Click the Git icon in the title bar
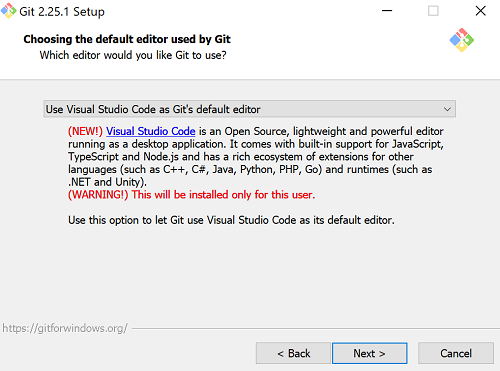 point(8,10)
